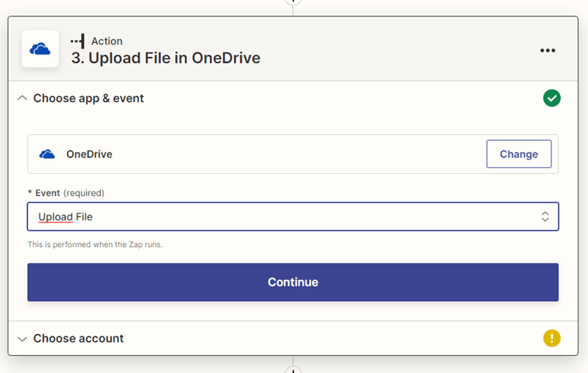Open the three-dot step options menu
Viewport: 588px width, 373px height.
tap(548, 51)
